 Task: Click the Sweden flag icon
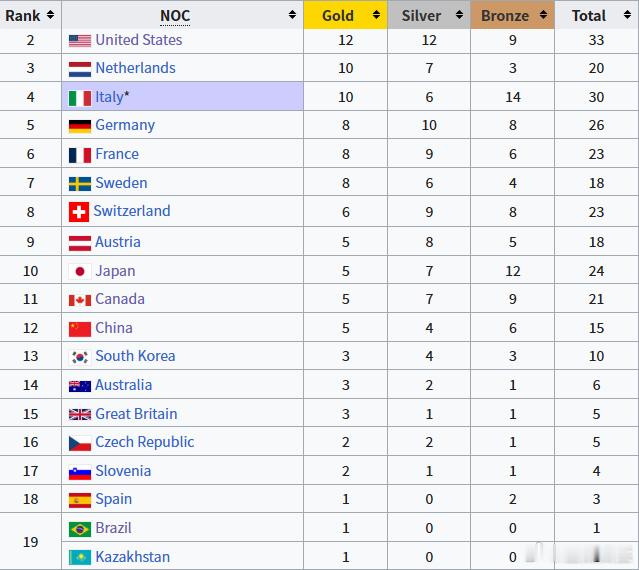[x=80, y=184]
